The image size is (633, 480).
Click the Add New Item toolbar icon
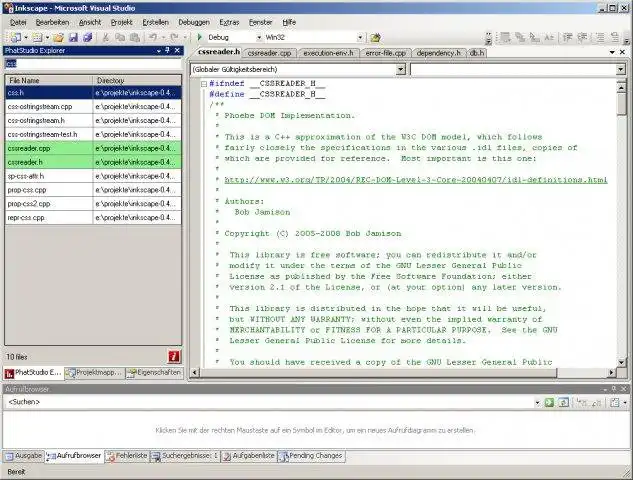37,38
